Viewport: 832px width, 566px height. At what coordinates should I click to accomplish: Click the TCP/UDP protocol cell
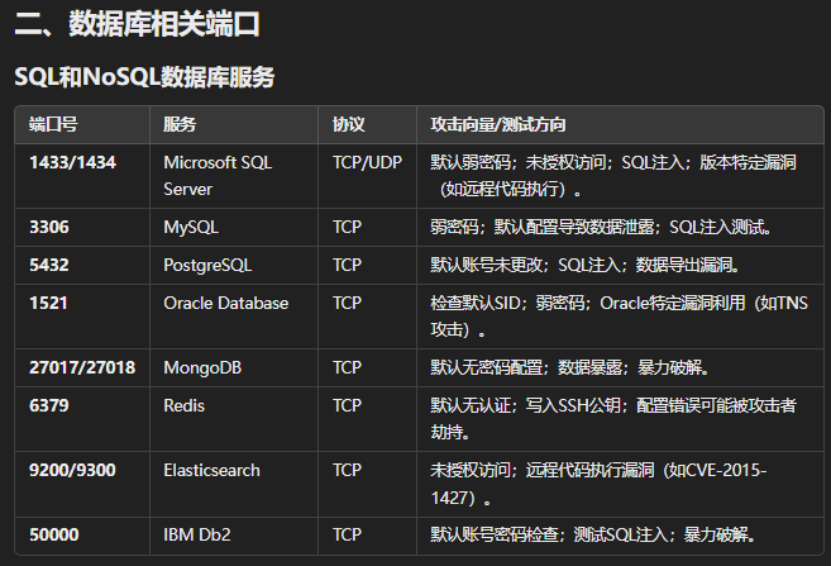point(367,162)
